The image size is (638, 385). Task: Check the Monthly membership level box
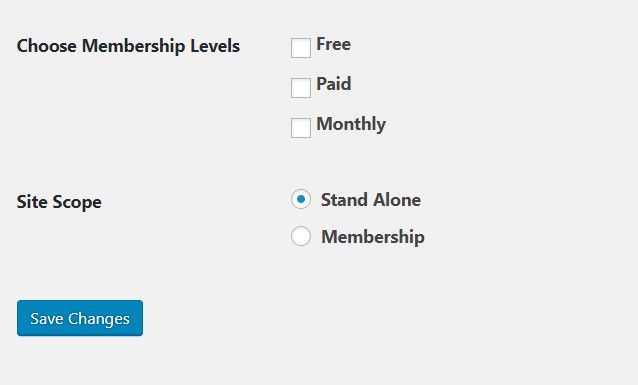[301, 128]
